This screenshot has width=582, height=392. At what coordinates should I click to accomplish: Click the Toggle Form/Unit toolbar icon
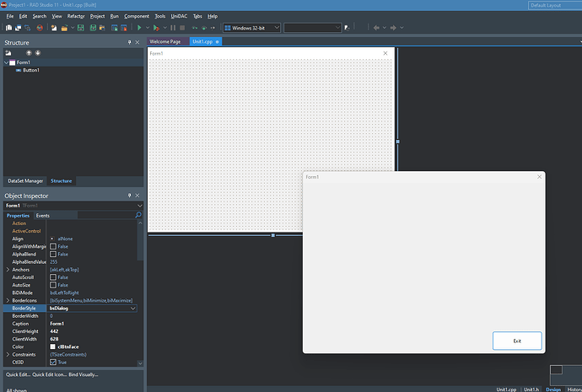[x=28, y=28]
